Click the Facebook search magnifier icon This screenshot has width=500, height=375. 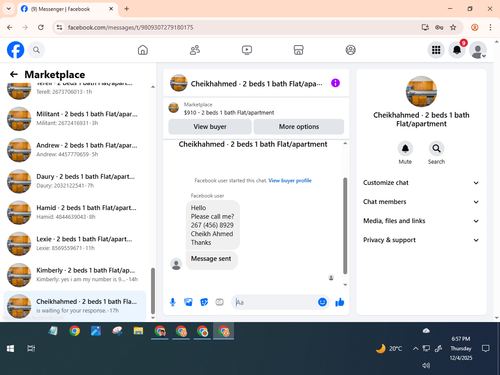click(36, 50)
